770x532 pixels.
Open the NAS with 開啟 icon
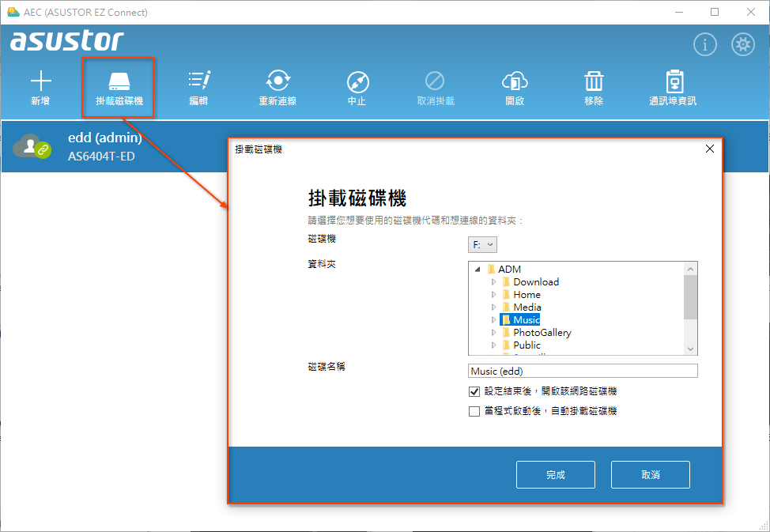click(515, 88)
